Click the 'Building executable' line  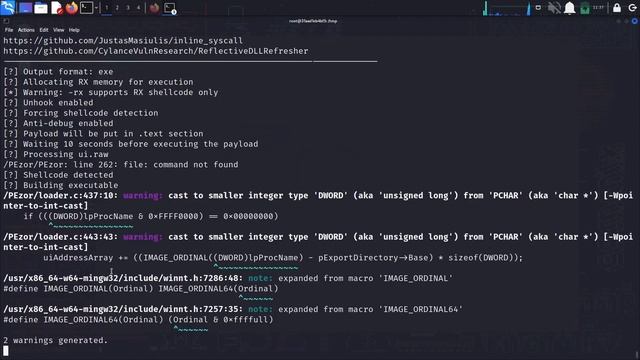click(x=61, y=185)
